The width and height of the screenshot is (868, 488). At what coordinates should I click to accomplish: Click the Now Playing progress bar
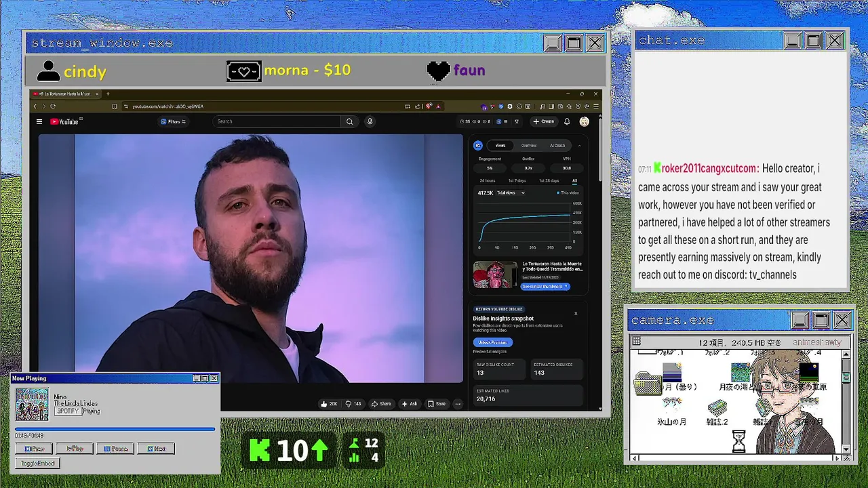point(115,429)
